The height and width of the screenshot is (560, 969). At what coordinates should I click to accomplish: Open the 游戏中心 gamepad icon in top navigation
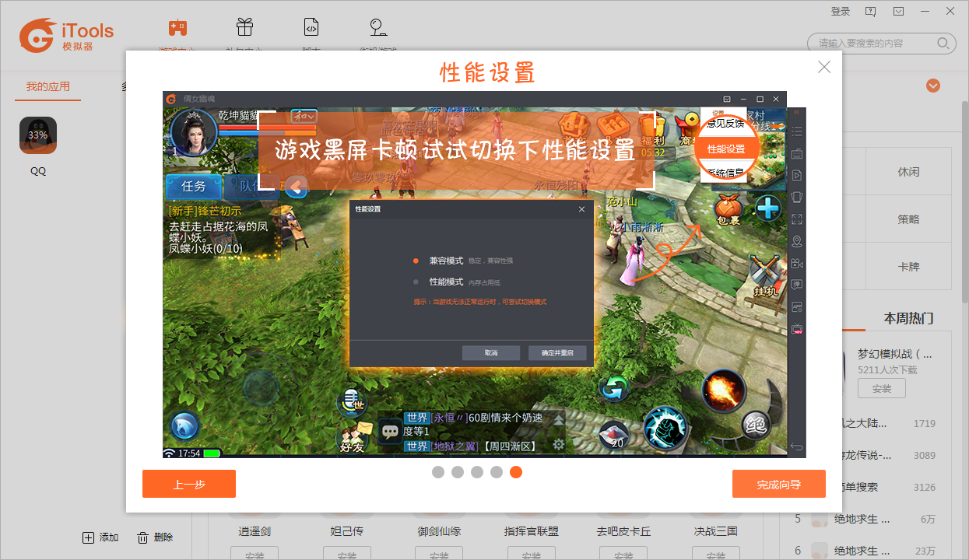click(x=177, y=28)
